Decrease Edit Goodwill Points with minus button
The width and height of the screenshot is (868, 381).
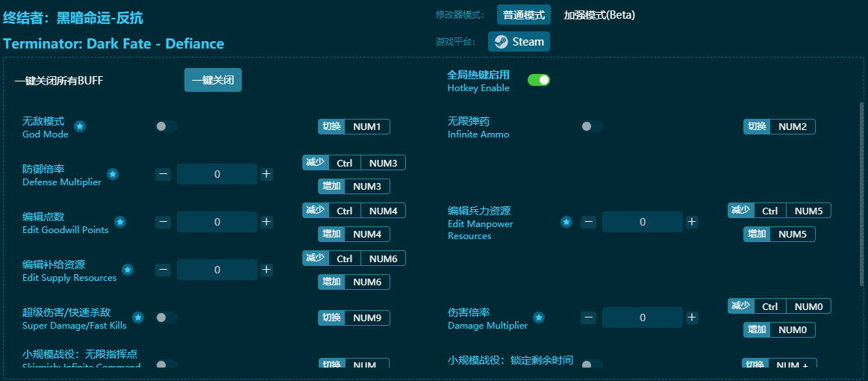pos(163,222)
